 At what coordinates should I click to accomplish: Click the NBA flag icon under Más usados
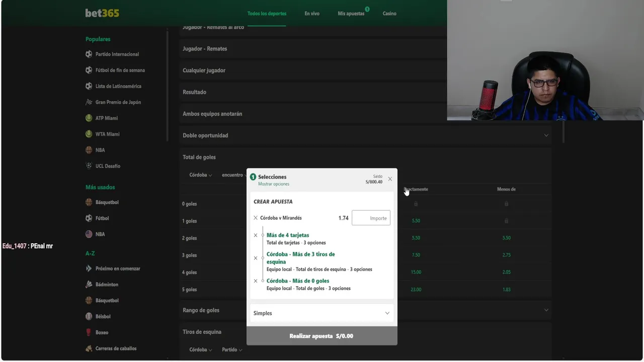[x=89, y=234]
